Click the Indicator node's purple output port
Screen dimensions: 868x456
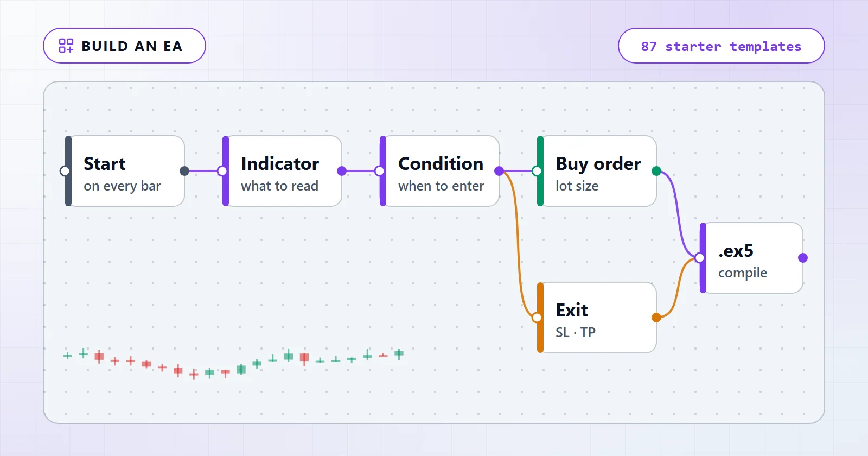pos(342,171)
